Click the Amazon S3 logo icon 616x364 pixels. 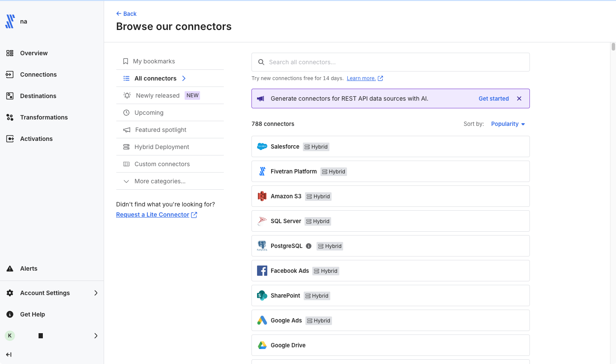pos(262,196)
